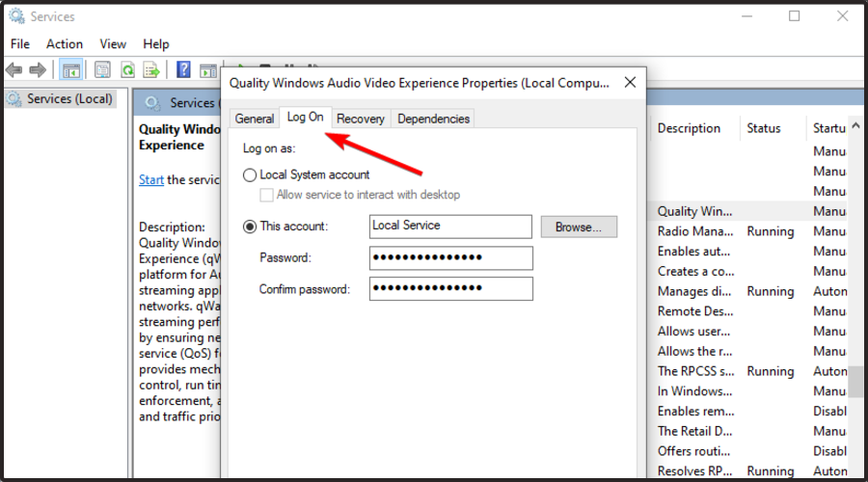Viewport: 868px width, 482px height.
Task: Open the View menu
Action: click(113, 43)
